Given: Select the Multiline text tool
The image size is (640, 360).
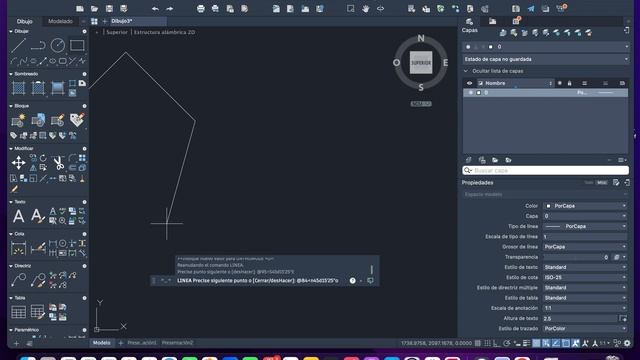Looking at the screenshot, I should 18,216.
